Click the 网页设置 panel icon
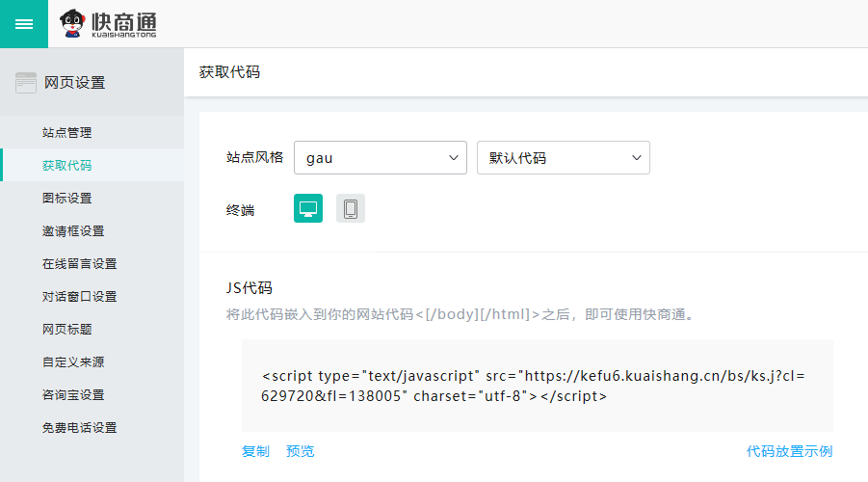Screen dimensions: 868x482 click(26, 83)
